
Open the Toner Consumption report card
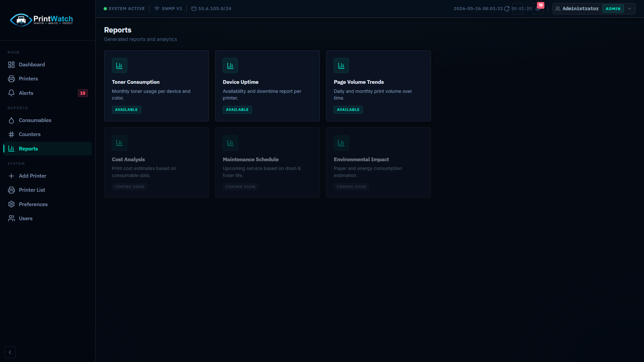tap(156, 86)
